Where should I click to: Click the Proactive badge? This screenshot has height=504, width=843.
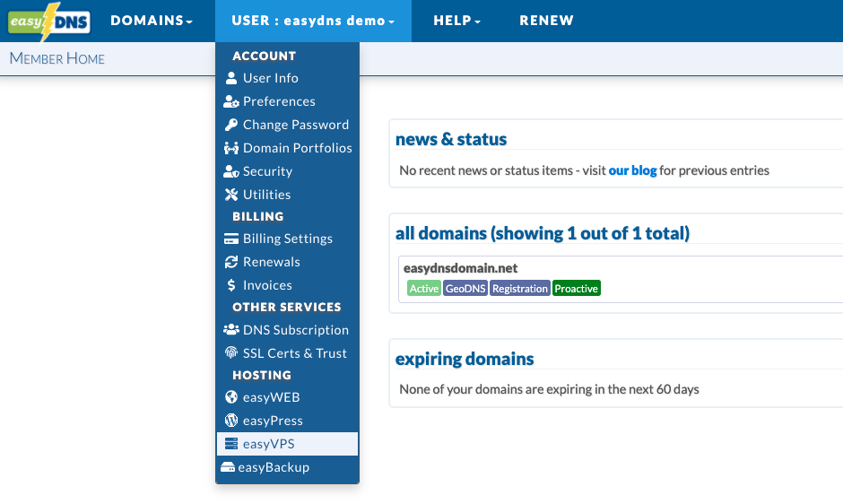click(x=577, y=288)
